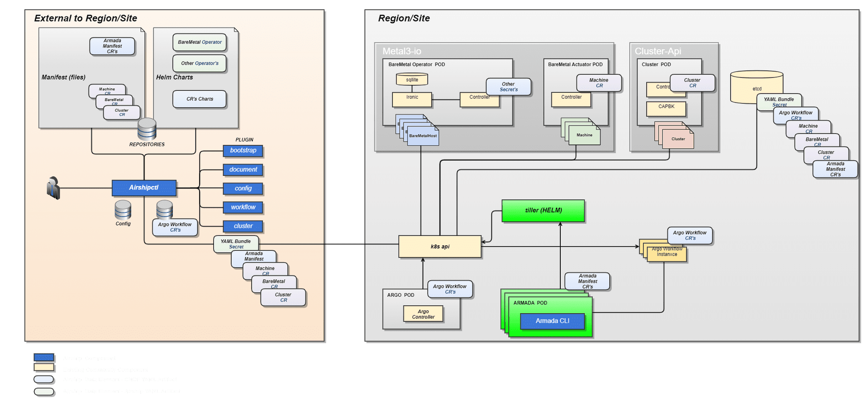Select the Other Secret's box
This screenshot has width=868, height=403.
509,86
